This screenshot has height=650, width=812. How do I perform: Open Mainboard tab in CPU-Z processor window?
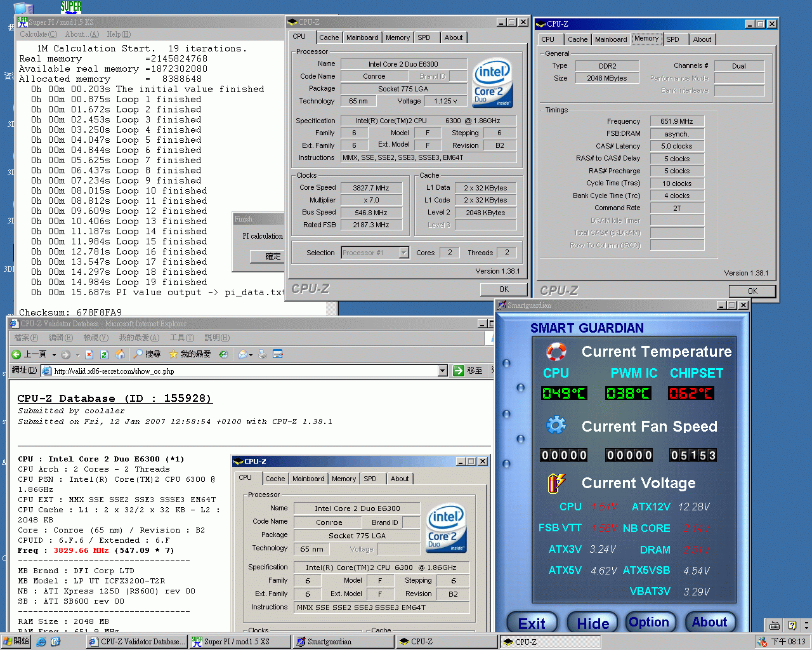(362, 37)
